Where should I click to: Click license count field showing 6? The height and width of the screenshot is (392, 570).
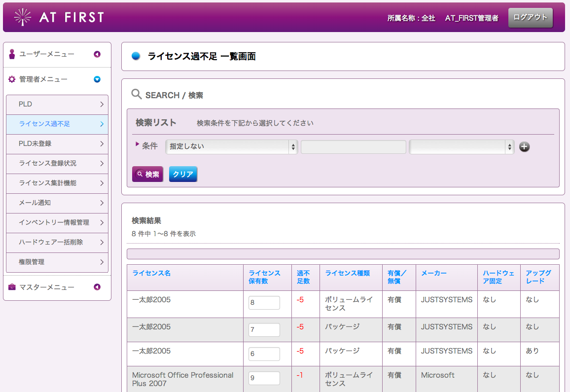click(264, 354)
